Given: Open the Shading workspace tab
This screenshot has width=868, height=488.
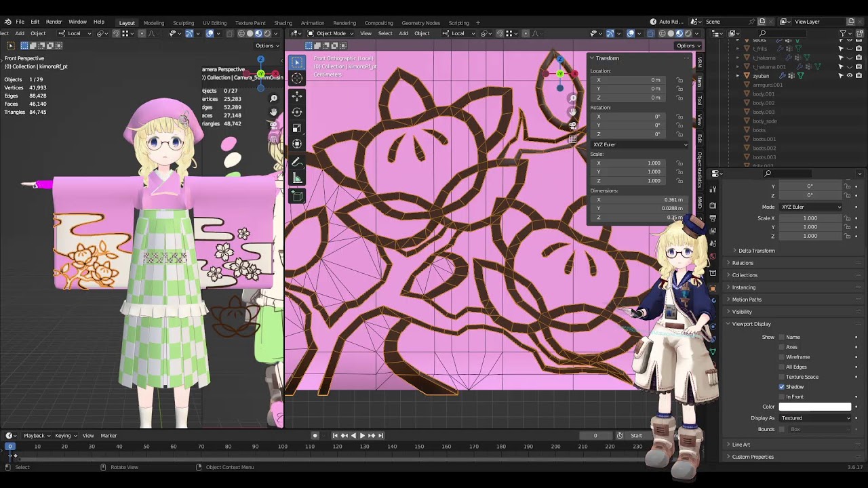Looking at the screenshot, I should [x=283, y=22].
